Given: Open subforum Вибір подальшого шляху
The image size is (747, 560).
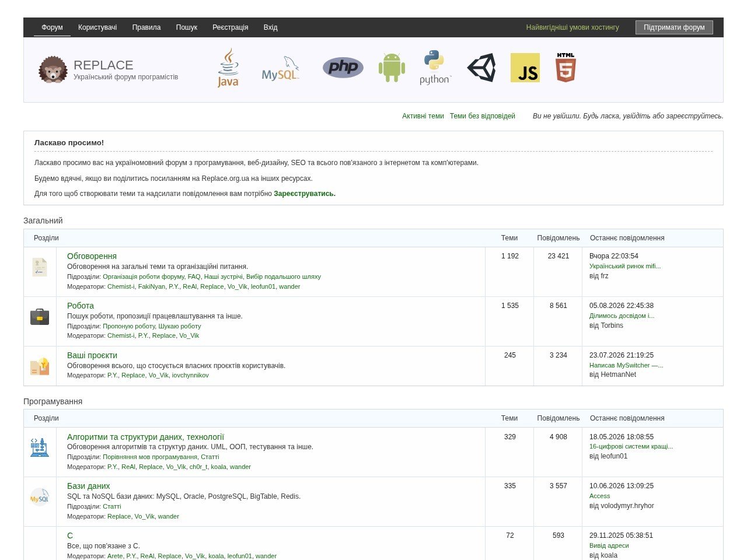Looking at the screenshot, I should pyautogui.click(x=284, y=277).
